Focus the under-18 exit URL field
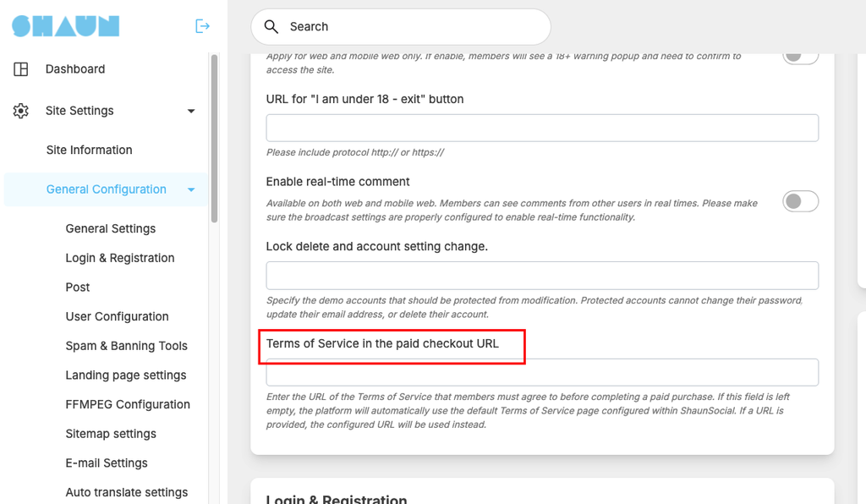This screenshot has height=504, width=866. tap(542, 128)
